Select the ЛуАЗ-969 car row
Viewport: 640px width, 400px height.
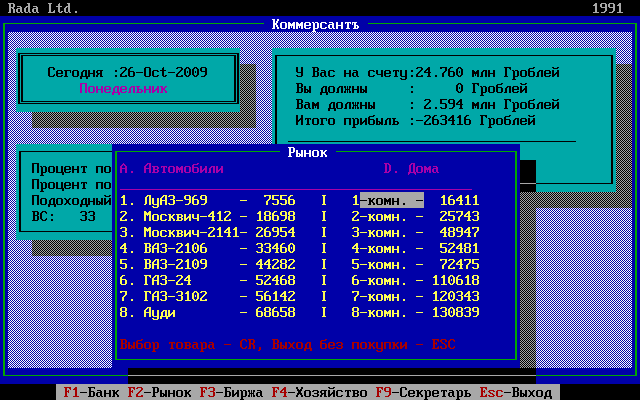pyautogui.click(x=207, y=200)
